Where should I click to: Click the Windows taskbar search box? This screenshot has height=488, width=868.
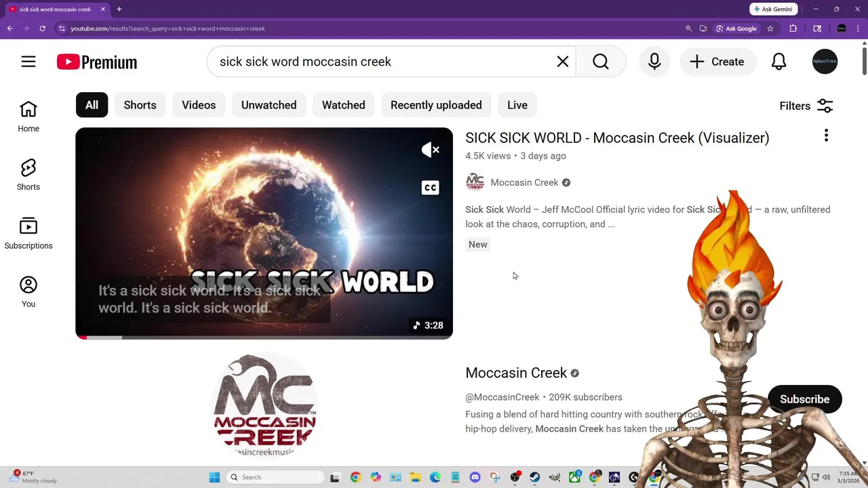pos(275,477)
